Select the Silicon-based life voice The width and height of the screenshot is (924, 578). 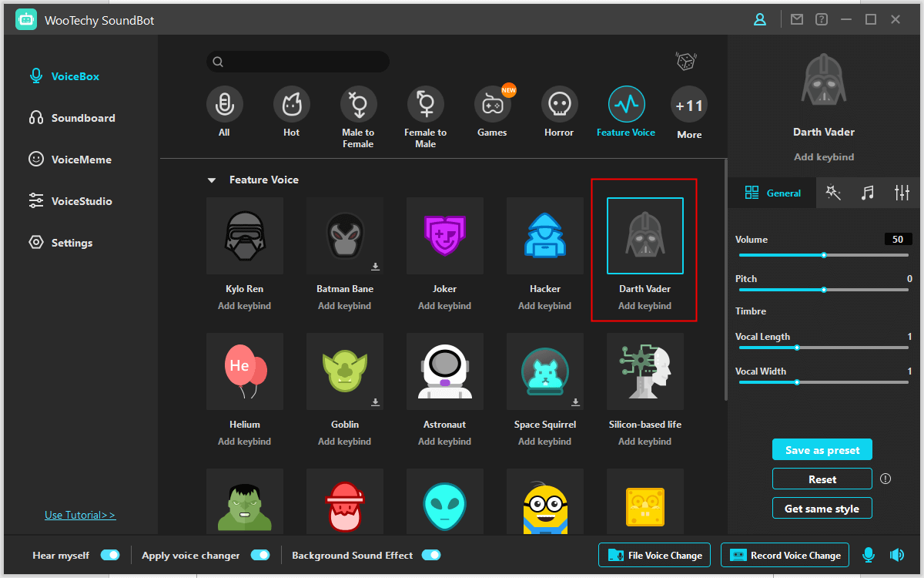coord(645,371)
